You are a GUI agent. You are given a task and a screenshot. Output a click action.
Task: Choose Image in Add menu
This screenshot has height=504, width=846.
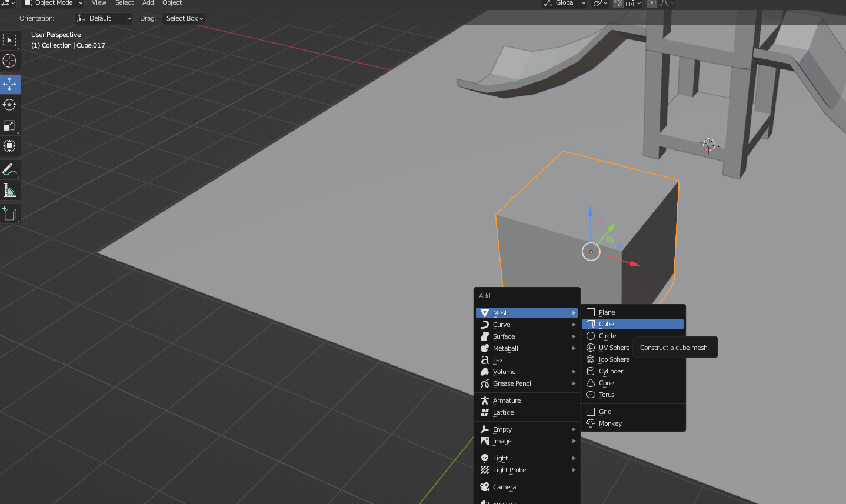(527, 441)
